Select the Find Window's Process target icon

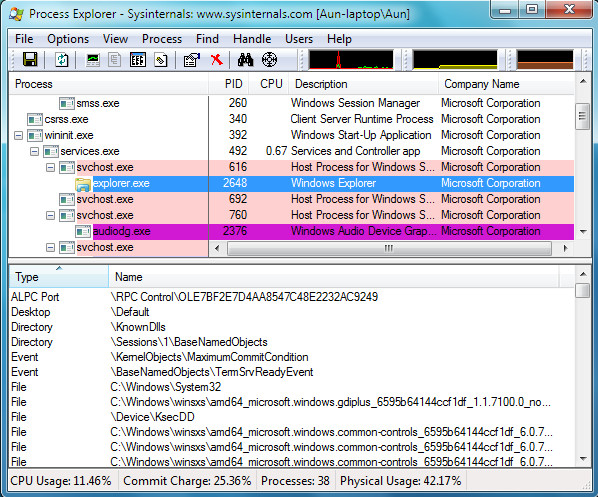pos(269,60)
